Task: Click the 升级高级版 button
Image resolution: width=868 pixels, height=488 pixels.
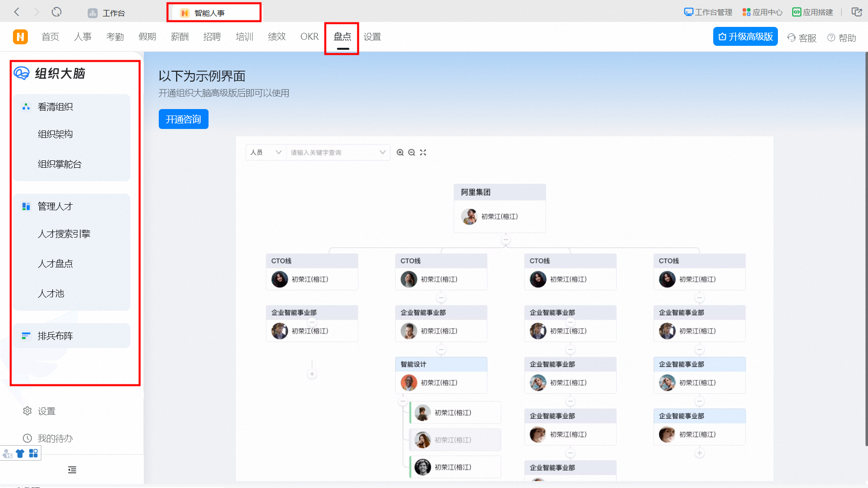Action: point(745,36)
